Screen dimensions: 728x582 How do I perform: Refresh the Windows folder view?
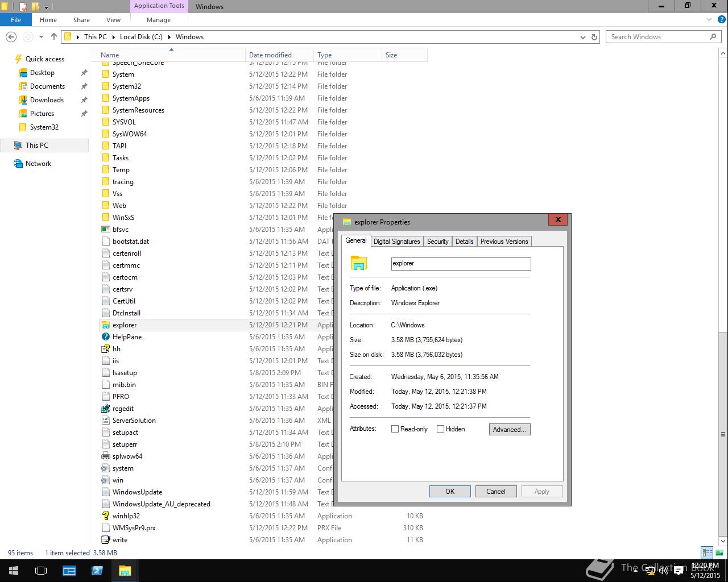pyautogui.click(x=594, y=37)
